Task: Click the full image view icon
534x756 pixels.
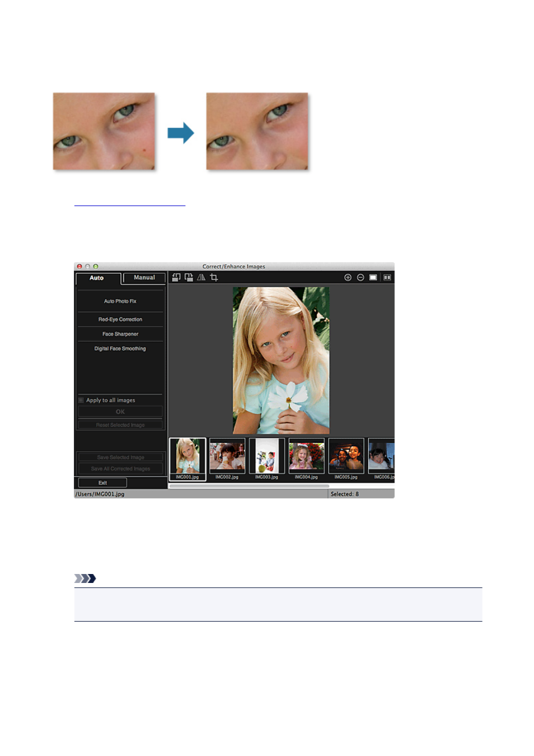Action: pos(373,278)
